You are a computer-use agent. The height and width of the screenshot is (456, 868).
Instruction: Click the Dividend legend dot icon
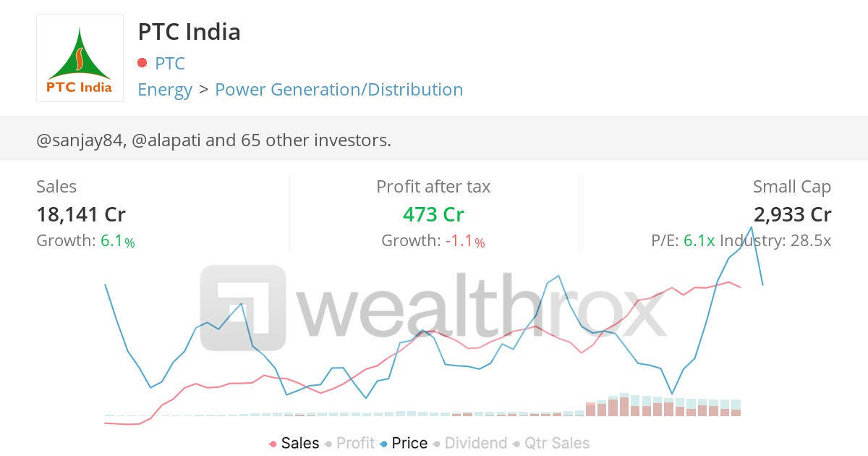(x=437, y=442)
